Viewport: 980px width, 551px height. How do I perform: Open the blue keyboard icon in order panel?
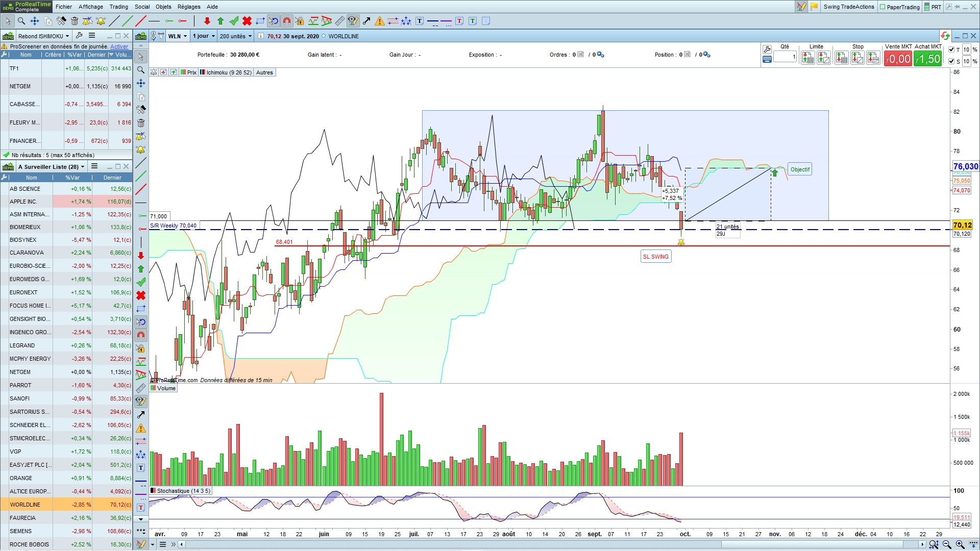pos(767,59)
